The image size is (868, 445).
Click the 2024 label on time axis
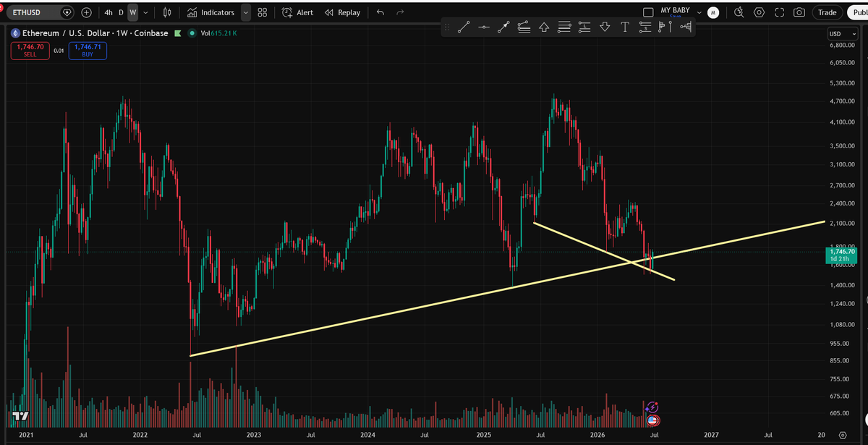[x=367, y=435]
